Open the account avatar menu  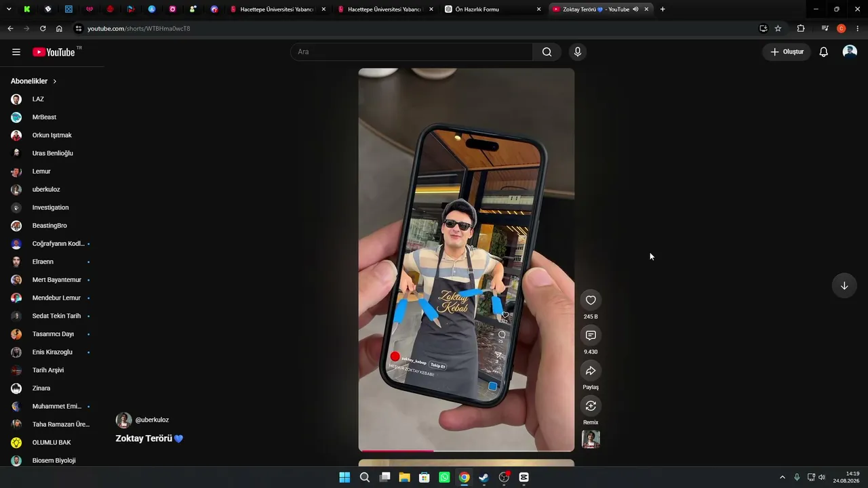[850, 52]
